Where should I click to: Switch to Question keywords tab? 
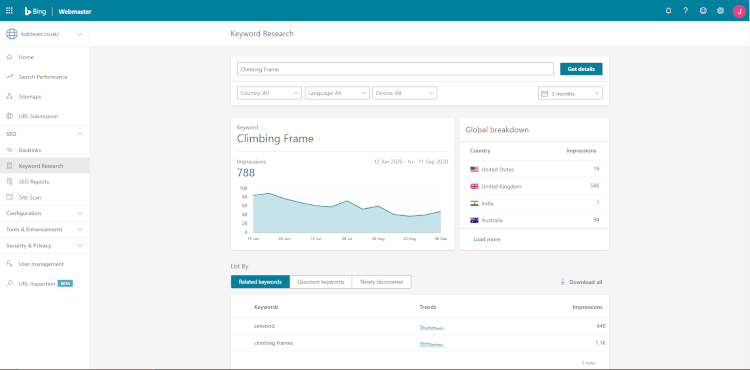coord(321,282)
